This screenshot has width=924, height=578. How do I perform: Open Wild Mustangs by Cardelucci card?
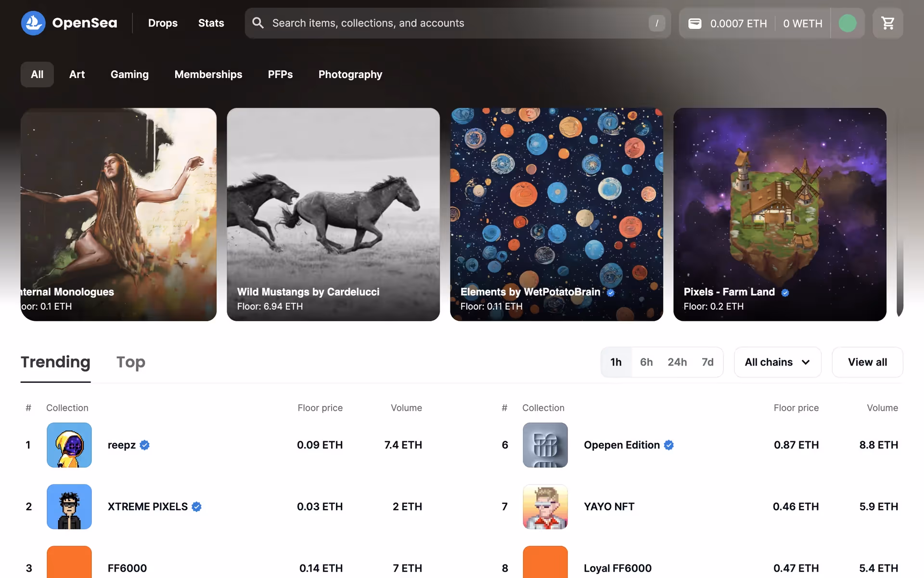(x=333, y=214)
